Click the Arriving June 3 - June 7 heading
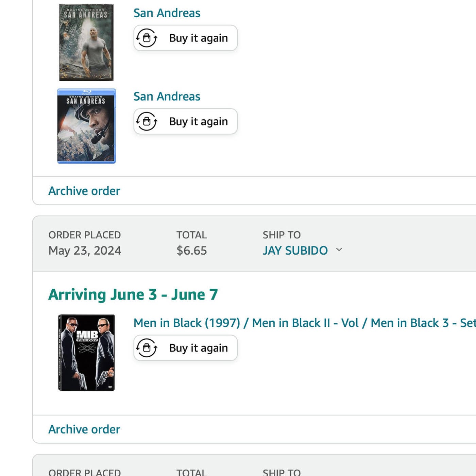476x476 pixels. click(133, 294)
